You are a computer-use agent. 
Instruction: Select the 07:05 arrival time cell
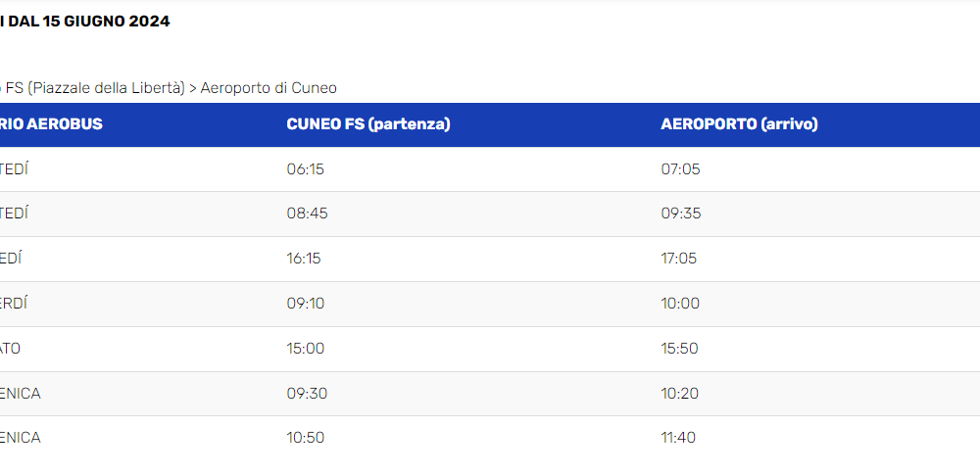[x=681, y=169]
